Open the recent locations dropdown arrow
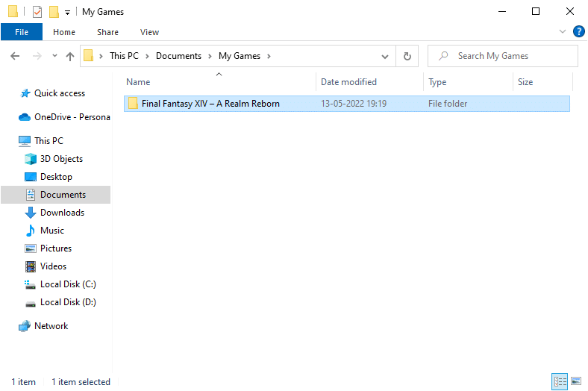 coord(54,56)
